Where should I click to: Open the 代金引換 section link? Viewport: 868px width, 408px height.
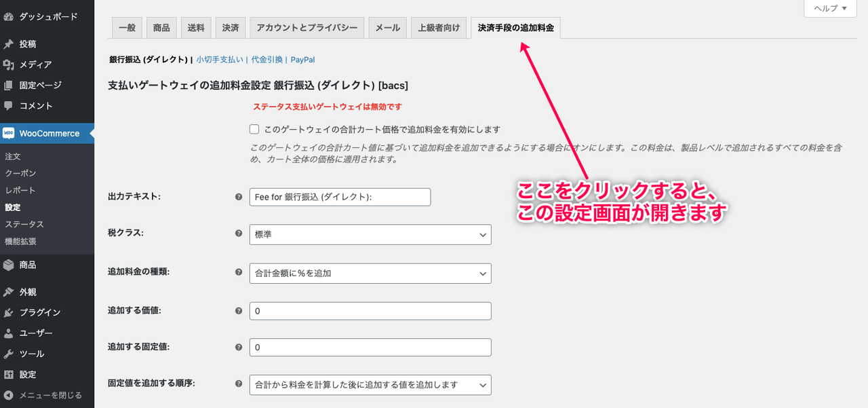(x=267, y=60)
